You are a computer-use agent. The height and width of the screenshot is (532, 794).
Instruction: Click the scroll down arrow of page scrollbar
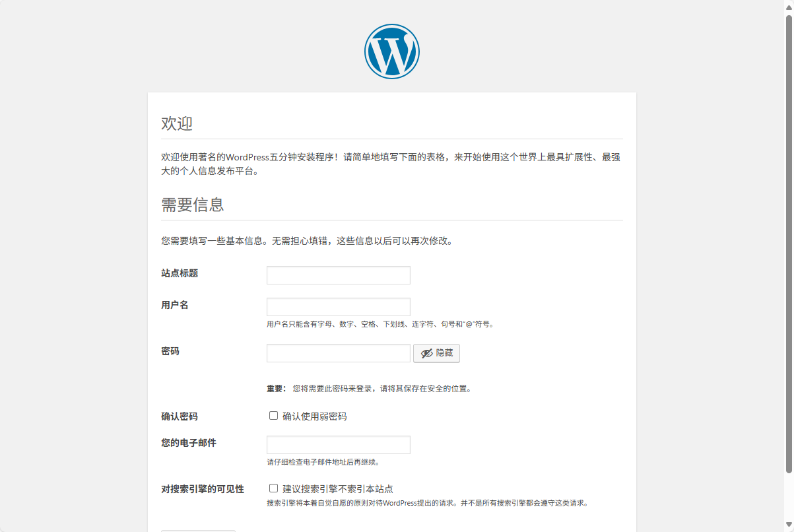pyautogui.click(x=789, y=525)
